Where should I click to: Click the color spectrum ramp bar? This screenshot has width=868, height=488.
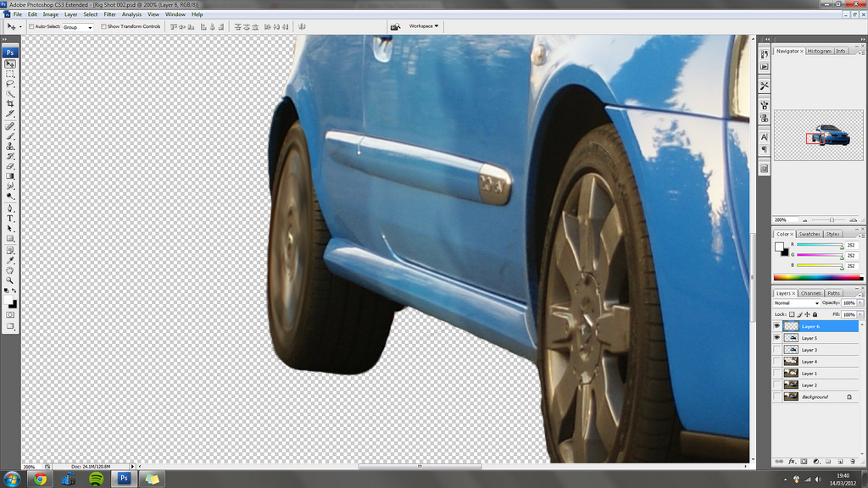point(818,278)
